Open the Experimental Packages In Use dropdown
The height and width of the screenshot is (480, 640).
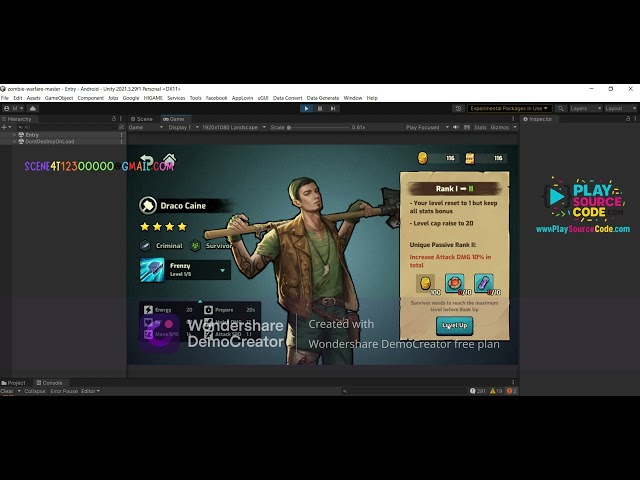point(509,109)
